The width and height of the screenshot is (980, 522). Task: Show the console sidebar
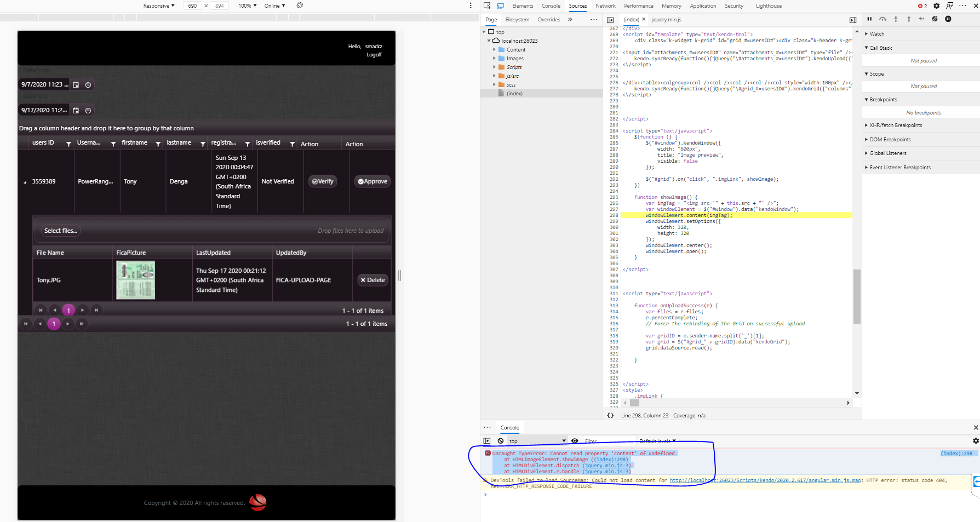[487, 441]
